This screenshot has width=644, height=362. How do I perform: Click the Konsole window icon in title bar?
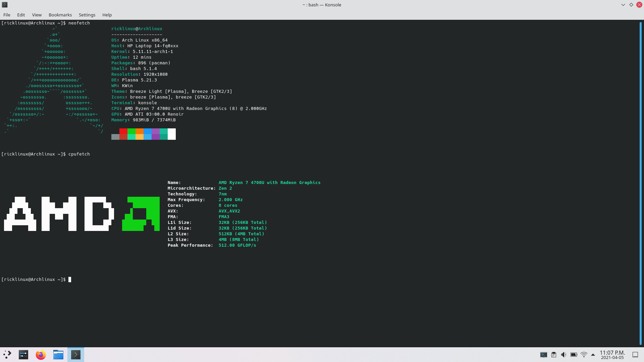point(5,5)
